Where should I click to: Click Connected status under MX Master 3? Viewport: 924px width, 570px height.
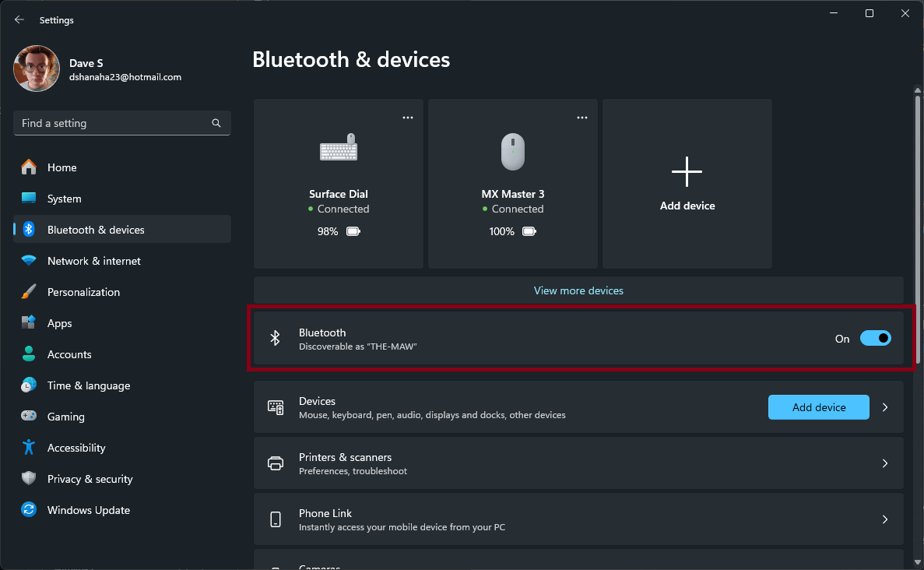[x=518, y=209]
